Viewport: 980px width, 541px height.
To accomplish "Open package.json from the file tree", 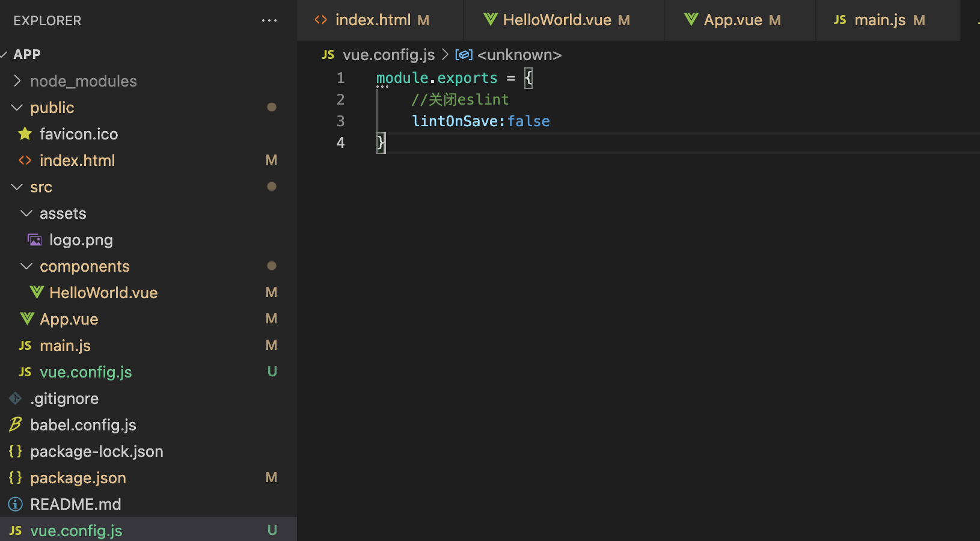I will pos(78,478).
